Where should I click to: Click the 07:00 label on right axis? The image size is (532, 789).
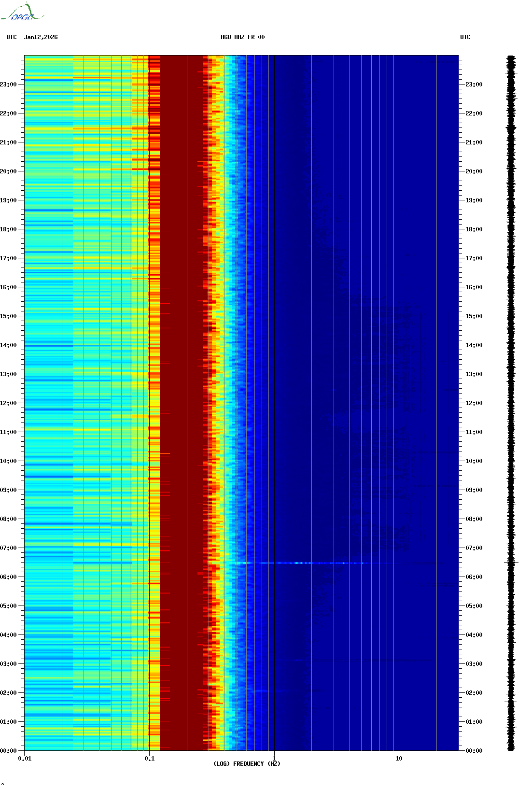474,548
